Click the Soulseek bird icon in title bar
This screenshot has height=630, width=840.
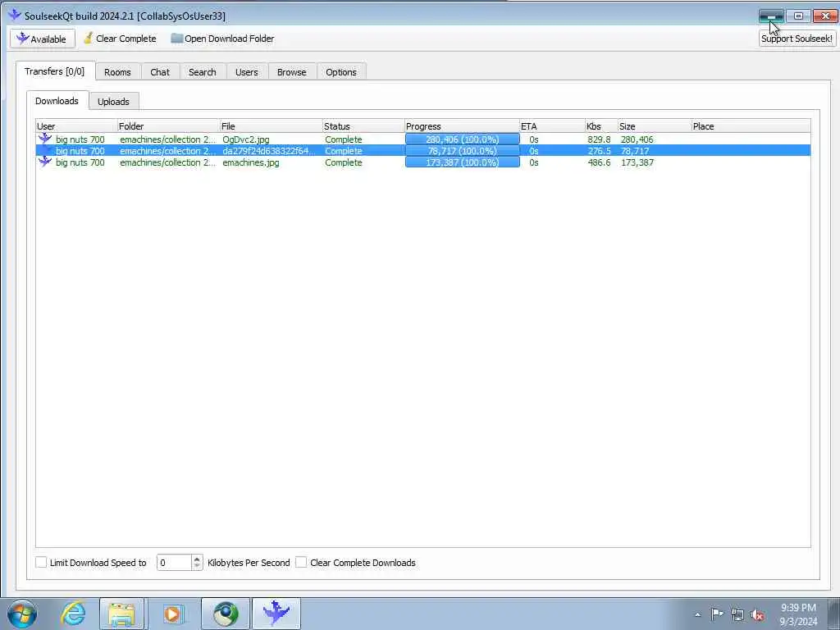tap(15, 15)
